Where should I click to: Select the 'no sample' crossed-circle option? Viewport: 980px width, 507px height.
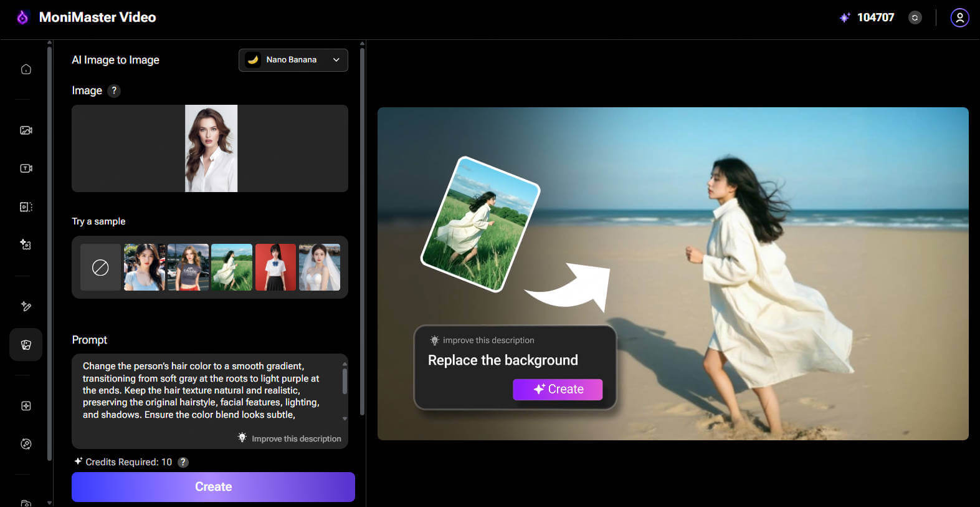[x=100, y=268]
